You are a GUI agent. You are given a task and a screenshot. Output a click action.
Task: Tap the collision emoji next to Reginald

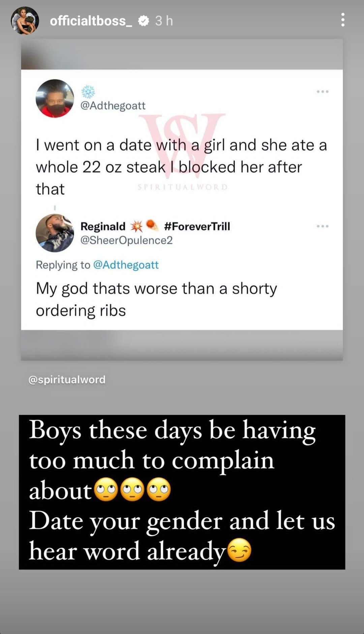(136, 226)
